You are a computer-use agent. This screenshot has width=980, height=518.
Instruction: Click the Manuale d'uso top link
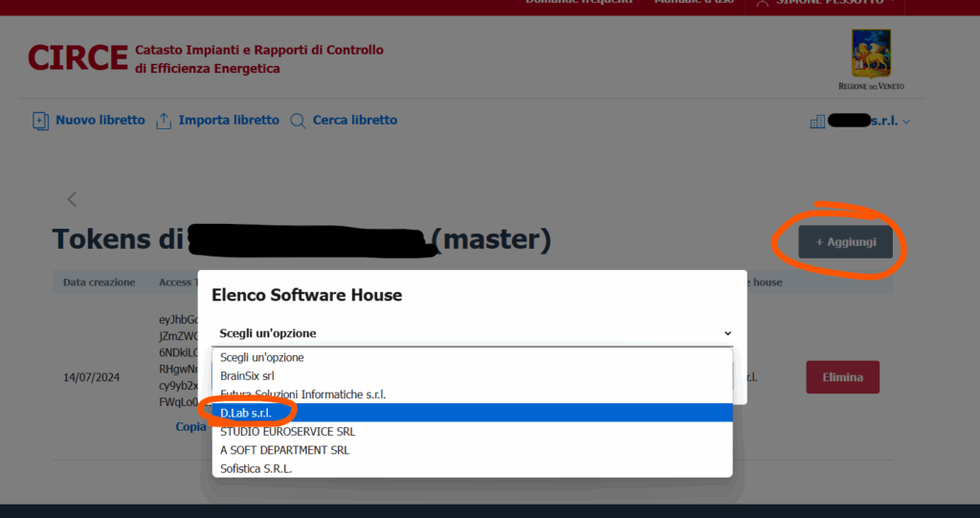click(694, 3)
